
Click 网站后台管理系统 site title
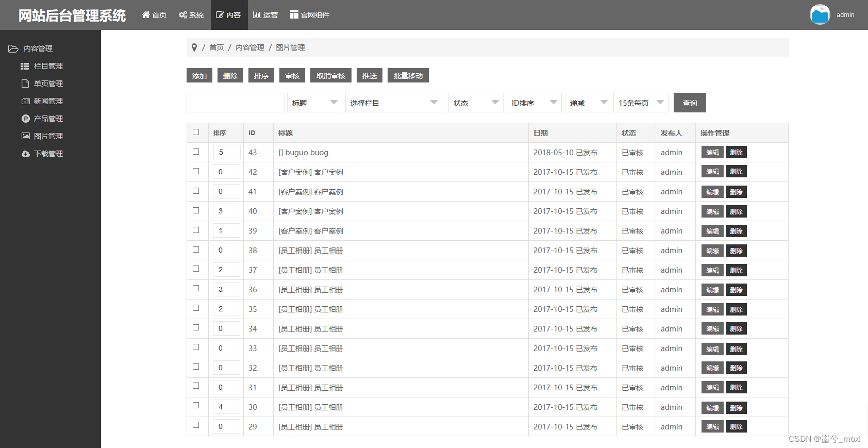click(x=72, y=15)
